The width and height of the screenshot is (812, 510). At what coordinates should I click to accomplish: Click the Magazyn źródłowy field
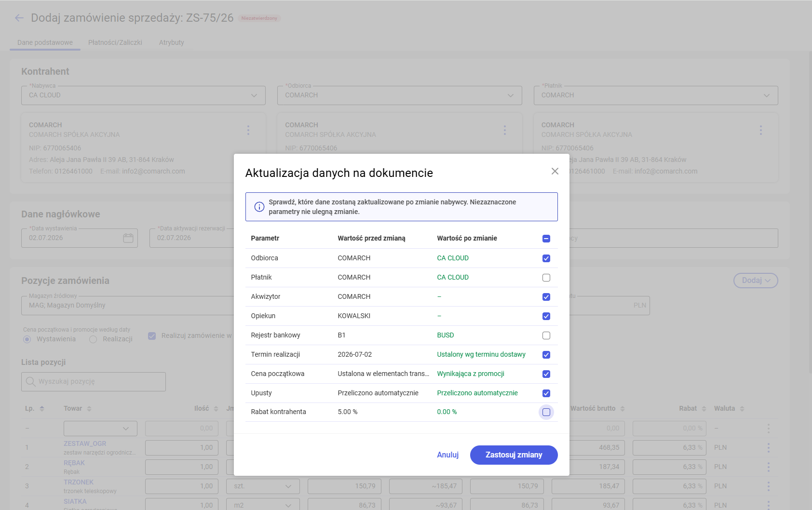pyautogui.click(x=128, y=306)
